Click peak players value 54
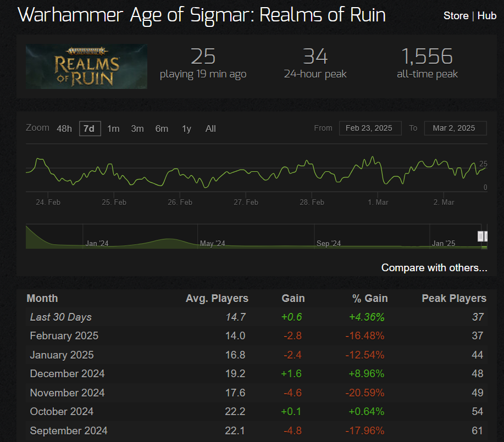This screenshot has width=504, height=442. click(x=477, y=411)
